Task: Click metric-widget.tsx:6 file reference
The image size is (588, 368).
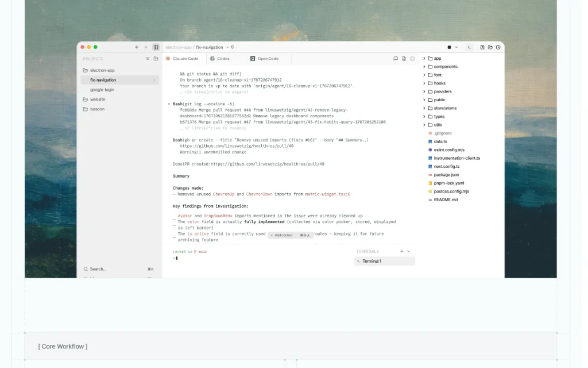Action: tap(328, 194)
